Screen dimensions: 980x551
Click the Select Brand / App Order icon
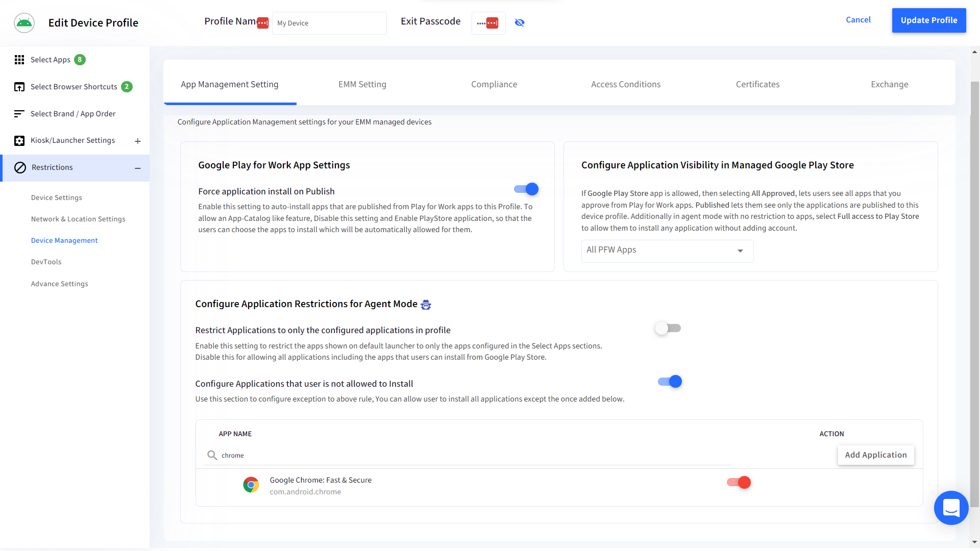tap(19, 113)
